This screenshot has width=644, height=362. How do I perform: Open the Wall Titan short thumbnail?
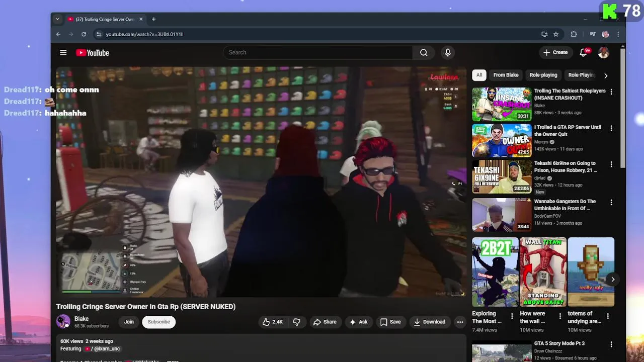(x=543, y=272)
